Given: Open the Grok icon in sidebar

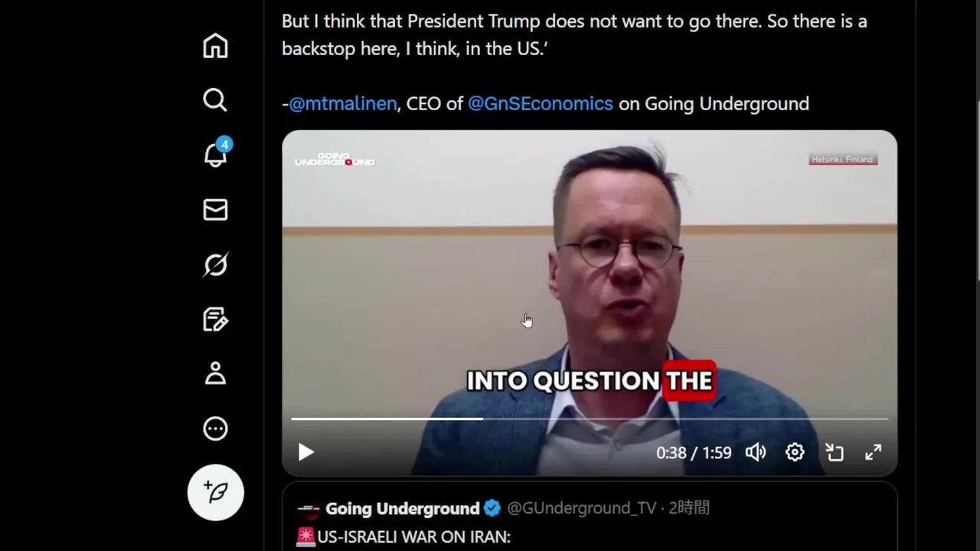Looking at the screenshot, I should [215, 265].
